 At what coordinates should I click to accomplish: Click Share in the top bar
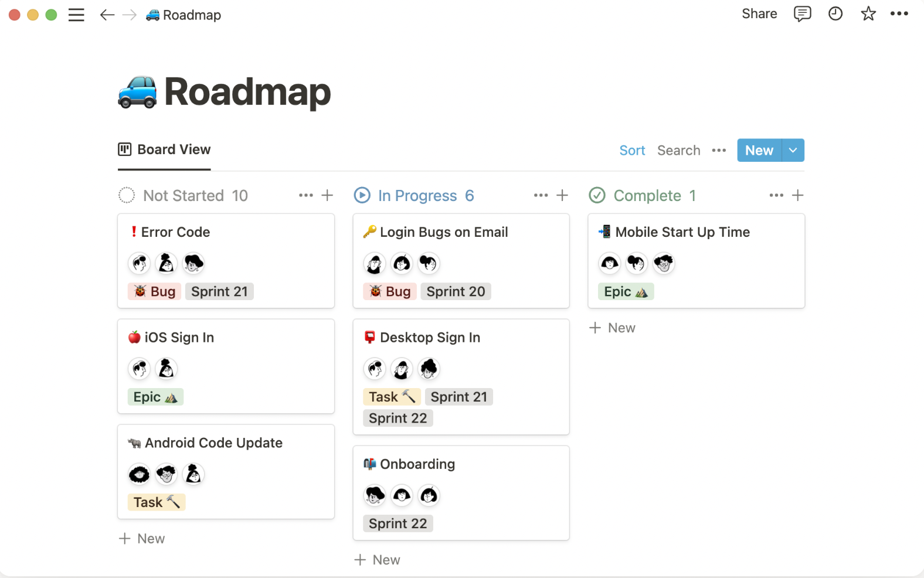pyautogui.click(x=759, y=14)
